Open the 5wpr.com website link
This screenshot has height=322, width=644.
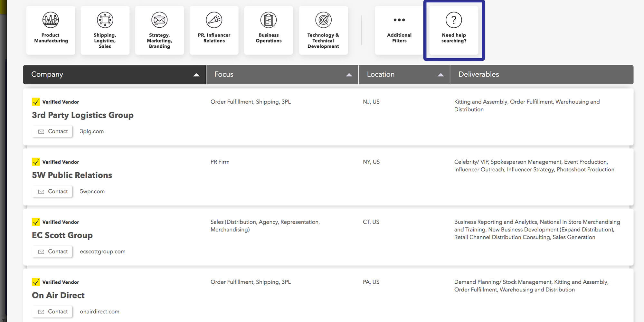[92, 191]
